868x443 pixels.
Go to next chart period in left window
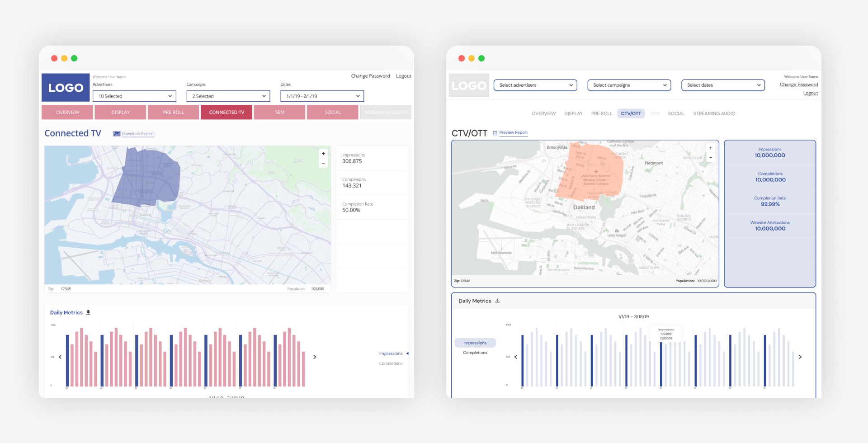pos(315,357)
